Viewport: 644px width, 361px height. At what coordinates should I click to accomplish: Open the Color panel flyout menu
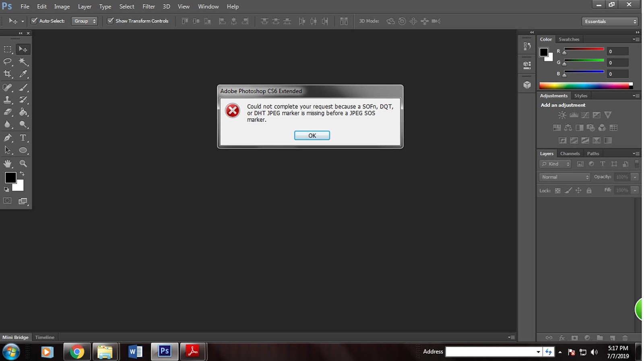coord(636,39)
